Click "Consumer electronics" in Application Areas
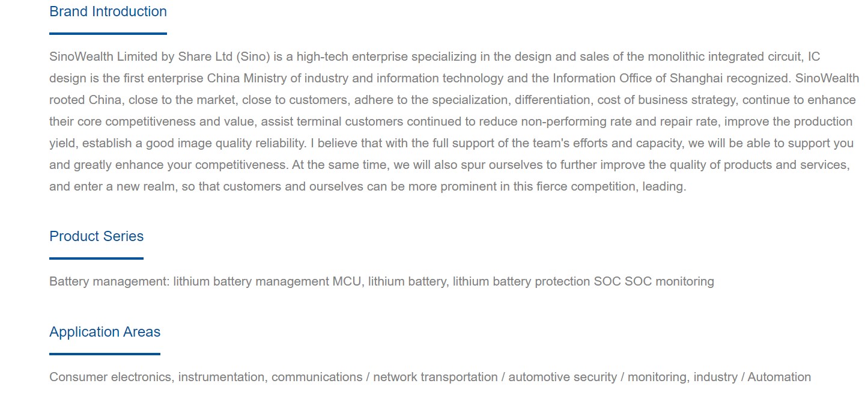 (x=112, y=378)
